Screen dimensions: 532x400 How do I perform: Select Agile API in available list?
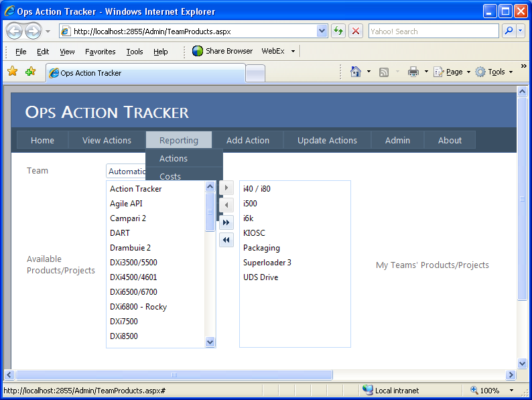(x=156, y=204)
